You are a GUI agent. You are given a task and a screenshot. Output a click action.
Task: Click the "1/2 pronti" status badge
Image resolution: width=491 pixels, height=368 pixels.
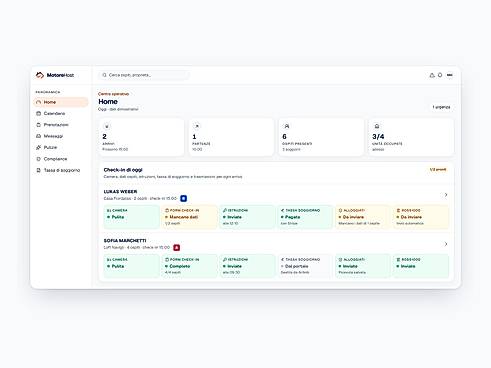[438, 170]
